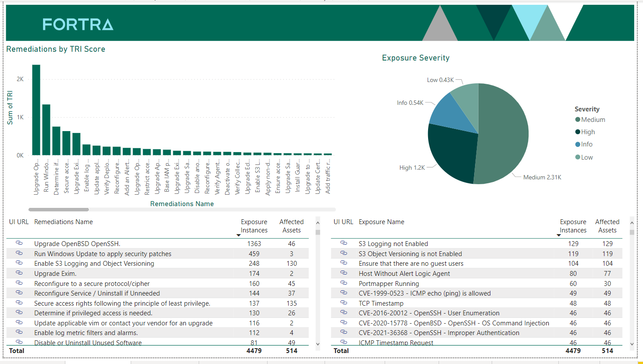The height and width of the screenshot is (364, 643).
Task: Open the link icon for Upgrade OpenBSD OpenSSH
Action: [x=19, y=243]
